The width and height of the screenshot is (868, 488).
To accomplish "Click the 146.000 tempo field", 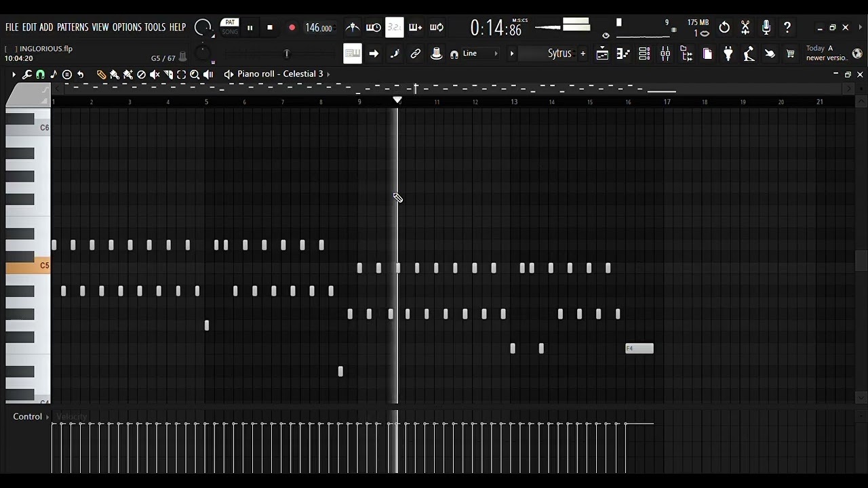I will [x=319, y=28].
